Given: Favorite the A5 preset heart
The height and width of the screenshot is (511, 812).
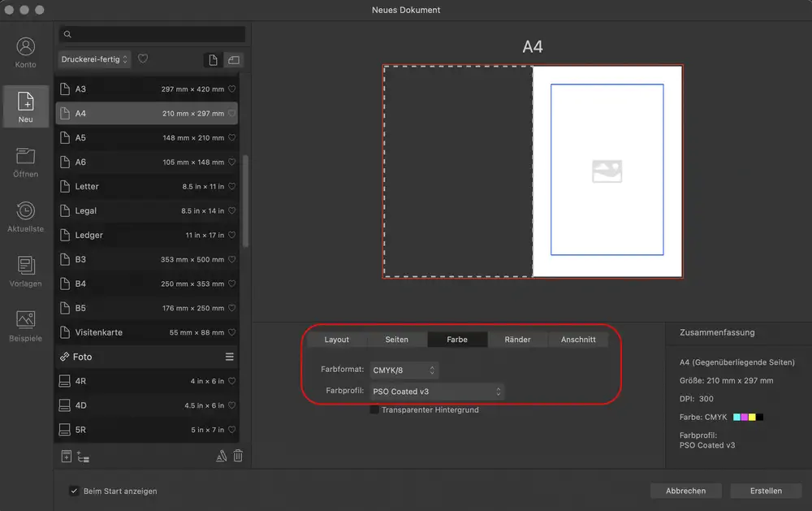Looking at the screenshot, I should (232, 137).
